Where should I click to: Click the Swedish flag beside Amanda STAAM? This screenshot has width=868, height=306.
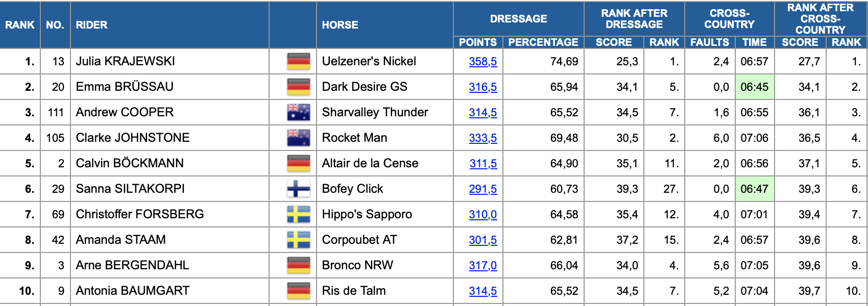tap(299, 240)
